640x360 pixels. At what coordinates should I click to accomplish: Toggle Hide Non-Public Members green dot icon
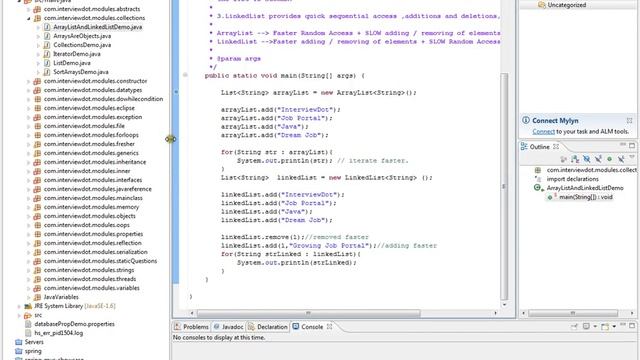click(609, 159)
